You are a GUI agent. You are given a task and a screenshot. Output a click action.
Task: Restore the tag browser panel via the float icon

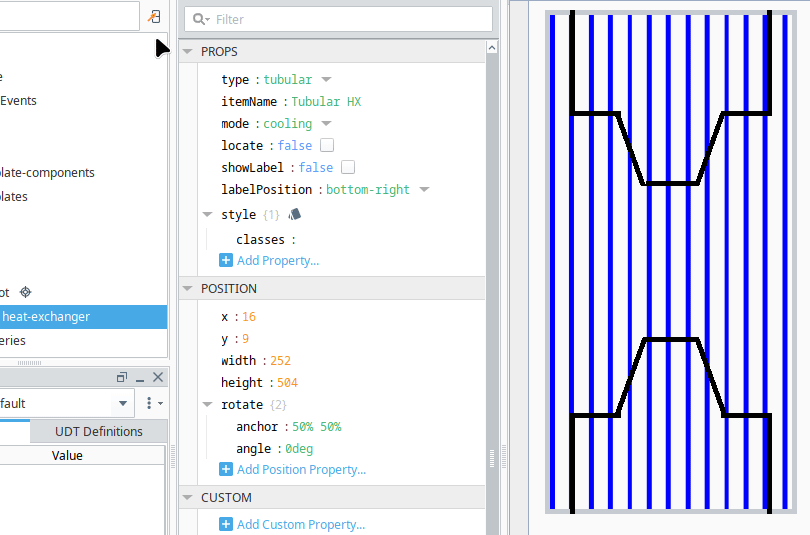tap(121, 377)
